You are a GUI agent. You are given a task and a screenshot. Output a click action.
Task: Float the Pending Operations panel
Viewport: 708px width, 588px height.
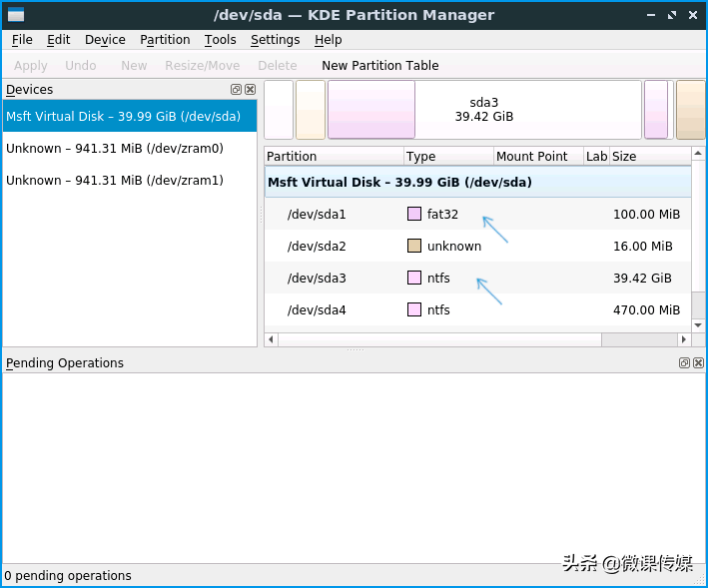pyautogui.click(x=684, y=362)
